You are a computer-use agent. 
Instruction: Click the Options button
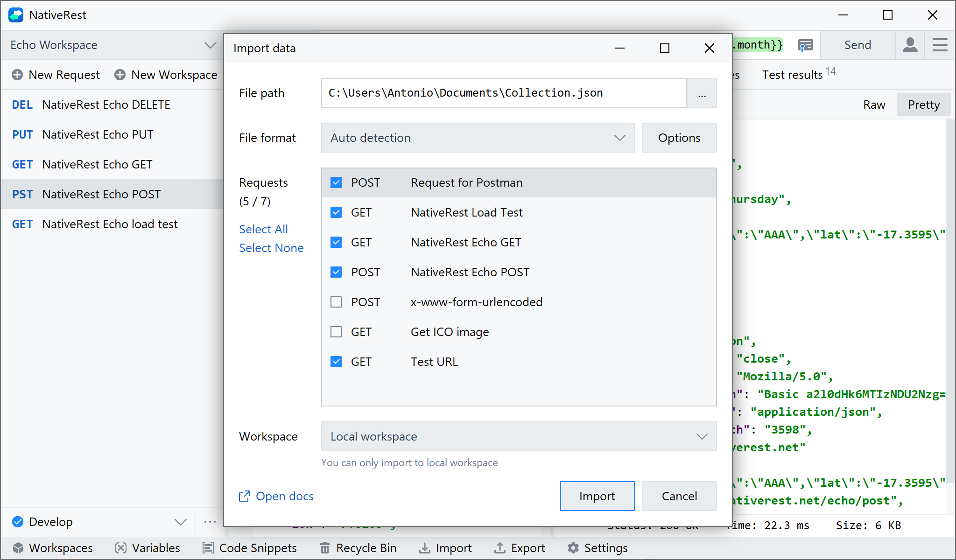pyautogui.click(x=679, y=138)
